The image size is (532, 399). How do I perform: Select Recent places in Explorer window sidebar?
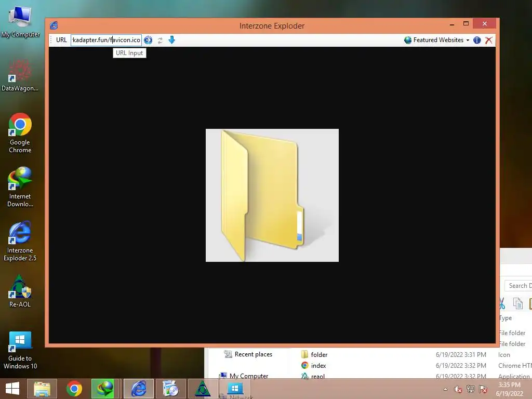pyautogui.click(x=248, y=354)
